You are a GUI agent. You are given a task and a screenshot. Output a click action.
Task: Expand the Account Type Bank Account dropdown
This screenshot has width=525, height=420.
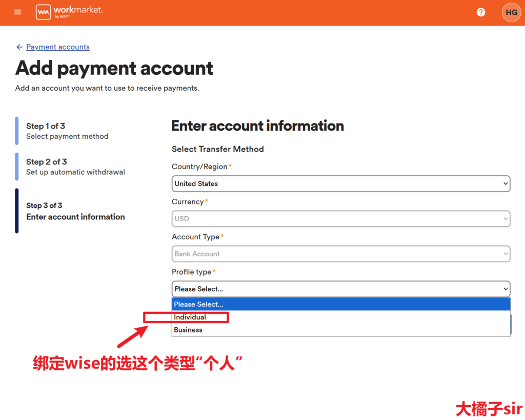(x=340, y=254)
